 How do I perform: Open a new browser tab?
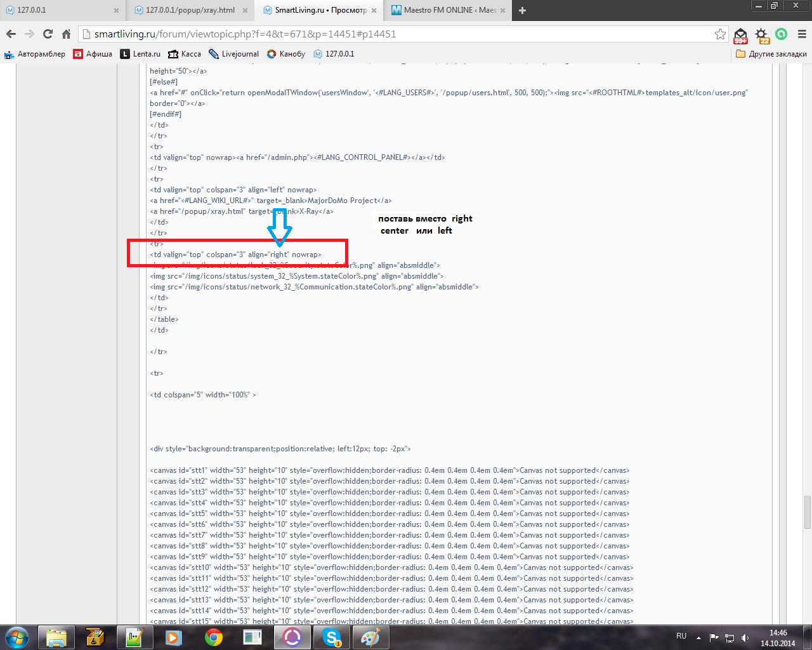522,10
